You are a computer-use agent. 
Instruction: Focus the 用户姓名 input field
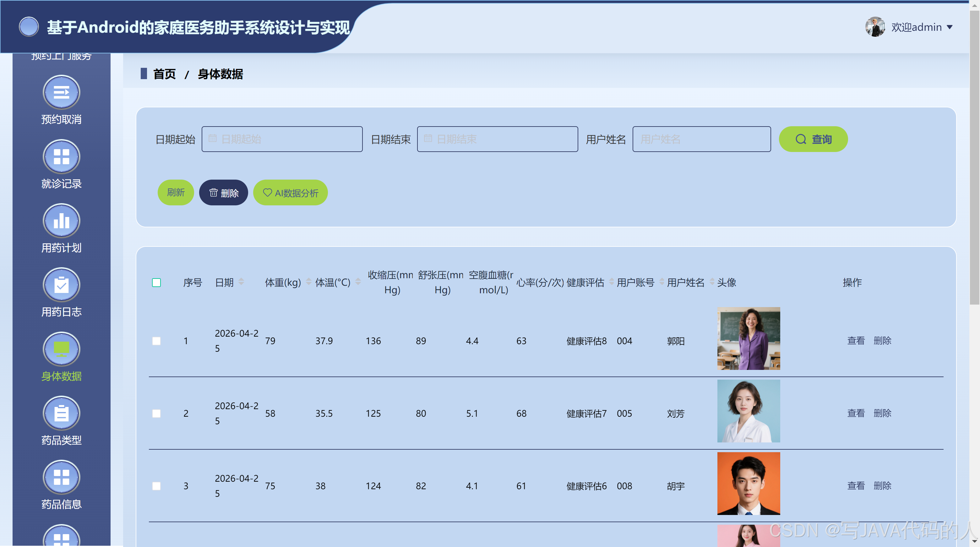point(702,139)
